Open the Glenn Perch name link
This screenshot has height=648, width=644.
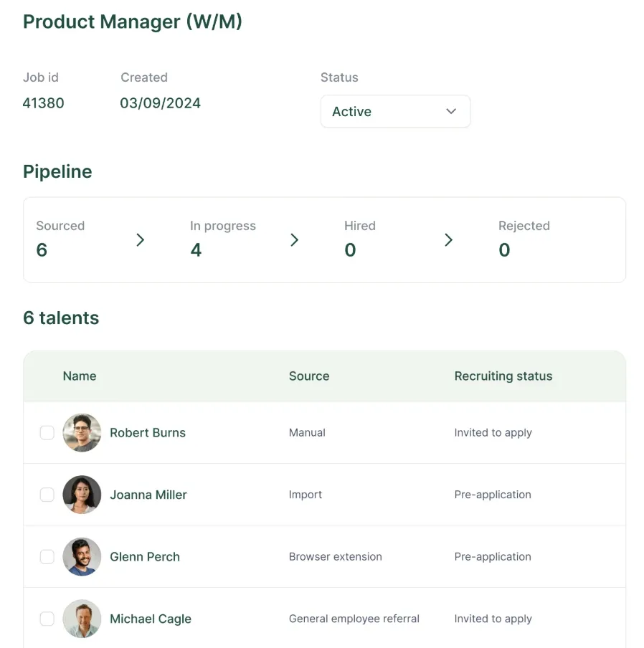click(x=145, y=557)
